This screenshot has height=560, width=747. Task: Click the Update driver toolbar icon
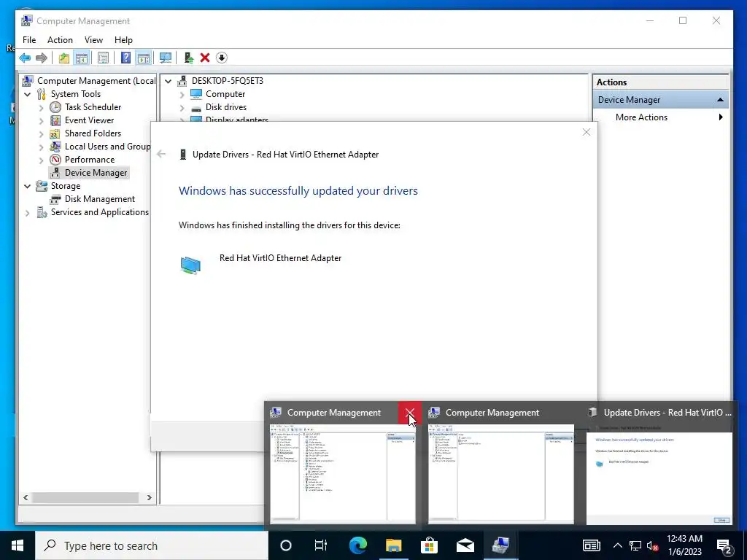[189, 58]
